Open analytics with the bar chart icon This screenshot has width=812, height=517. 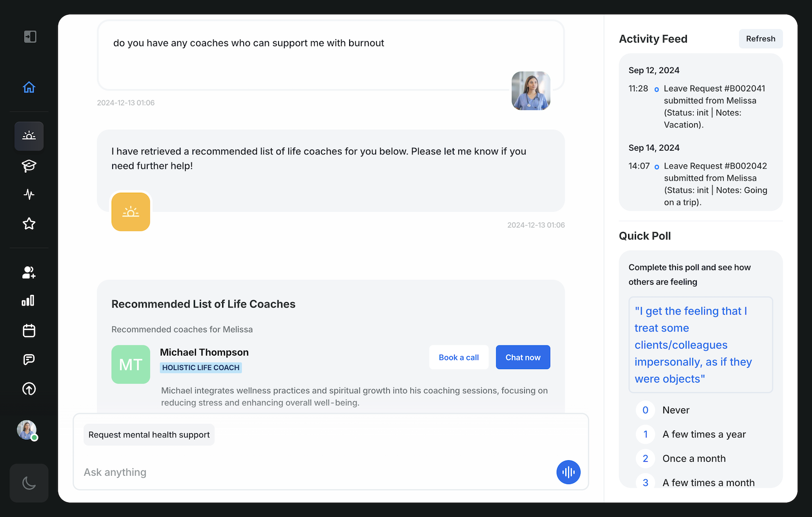tap(29, 300)
